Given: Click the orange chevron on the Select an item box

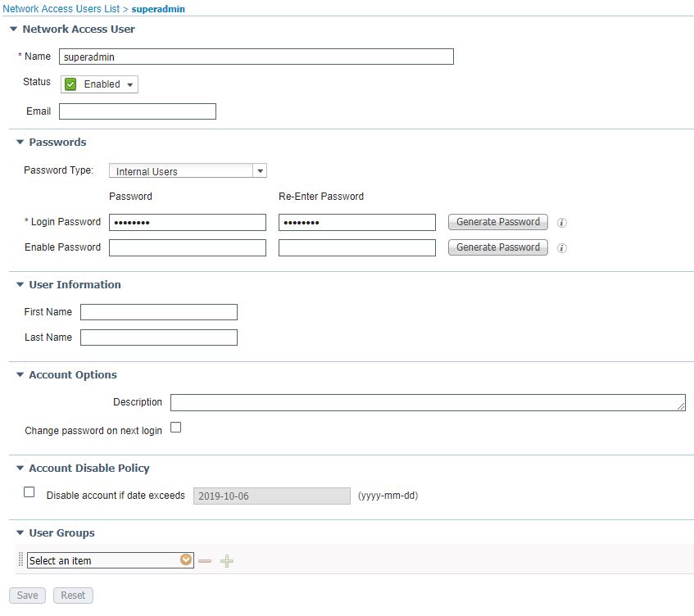Looking at the screenshot, I should [186, 560].
